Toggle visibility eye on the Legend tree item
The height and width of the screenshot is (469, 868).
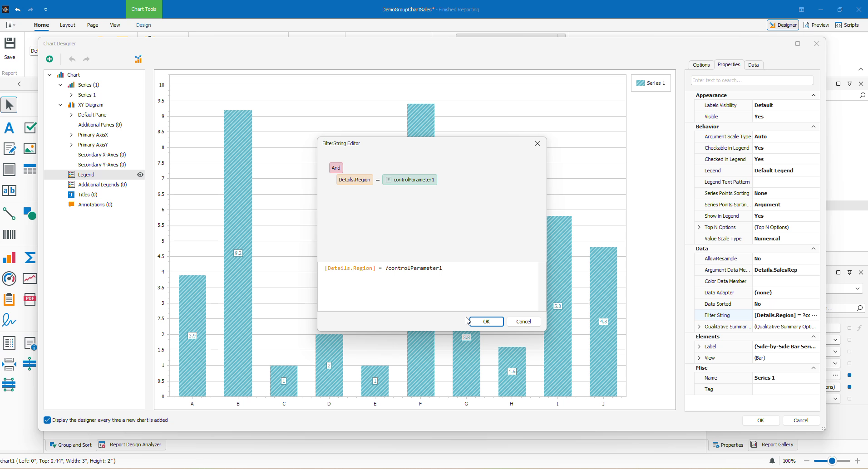pyautogui.click(x=140, y=175)
